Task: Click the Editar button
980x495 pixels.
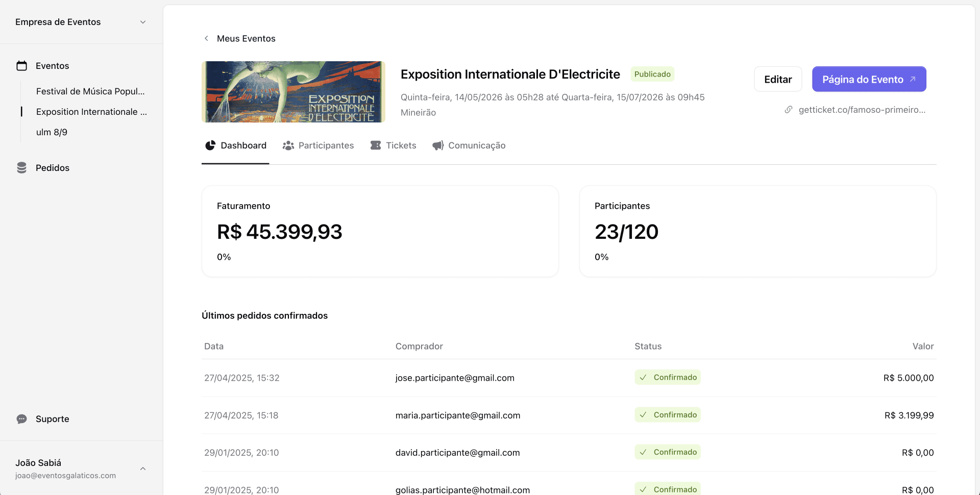Action: pos(778,79)
